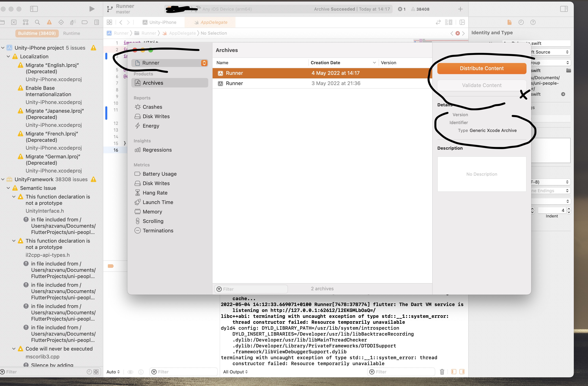Image resolution: width=588 pixels, height=386 pixels.
Task: Open Energy report in Organizer
Action: coord(151,126)
